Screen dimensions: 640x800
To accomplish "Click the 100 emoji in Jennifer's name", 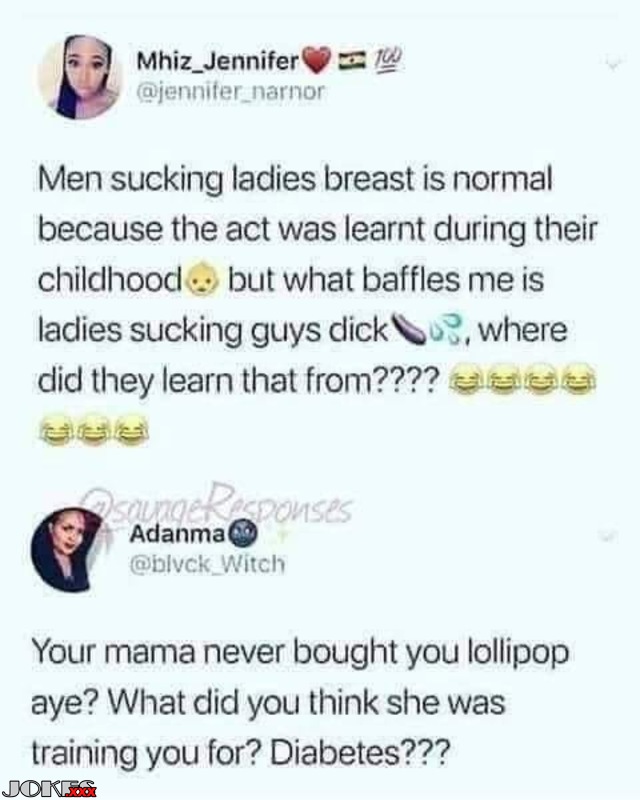I will (x=387, y=61).
